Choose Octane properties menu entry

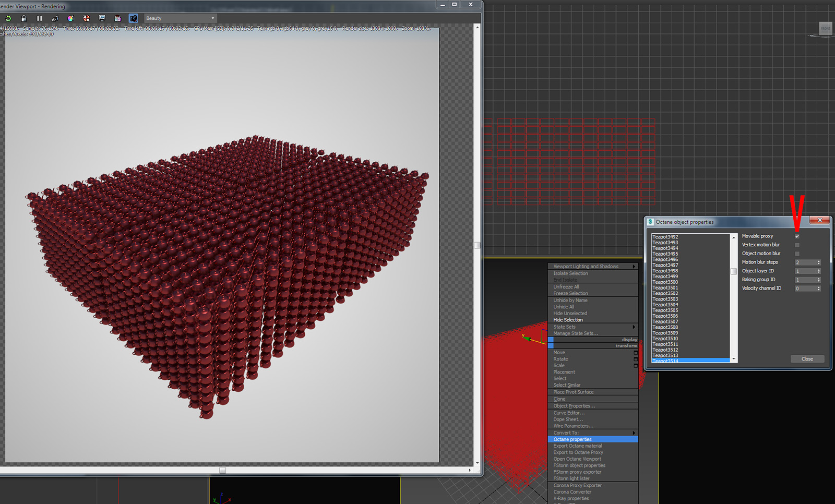(x=593, y=439)
